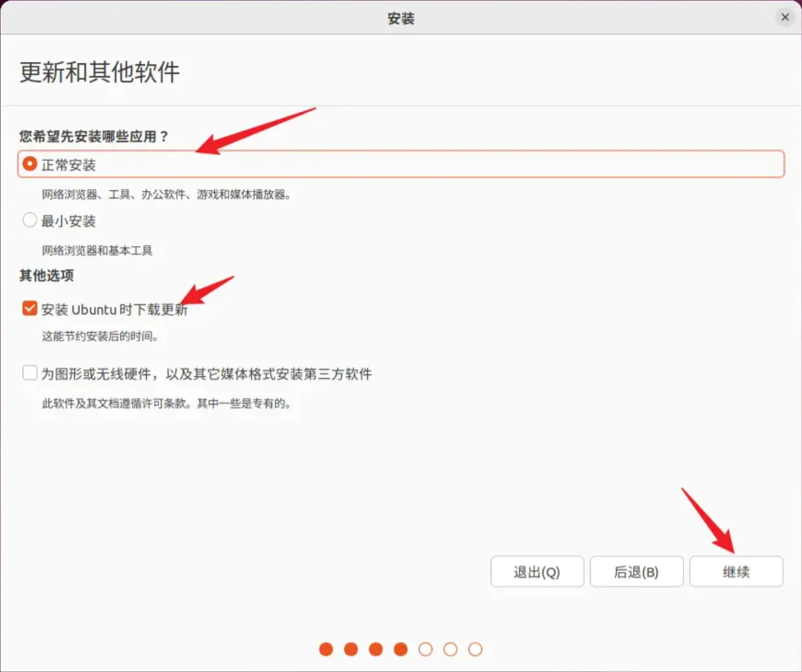The width and height of the screenshot is (802, 672).
Task: Click the sixth progress dot
Action: (450, 649)
